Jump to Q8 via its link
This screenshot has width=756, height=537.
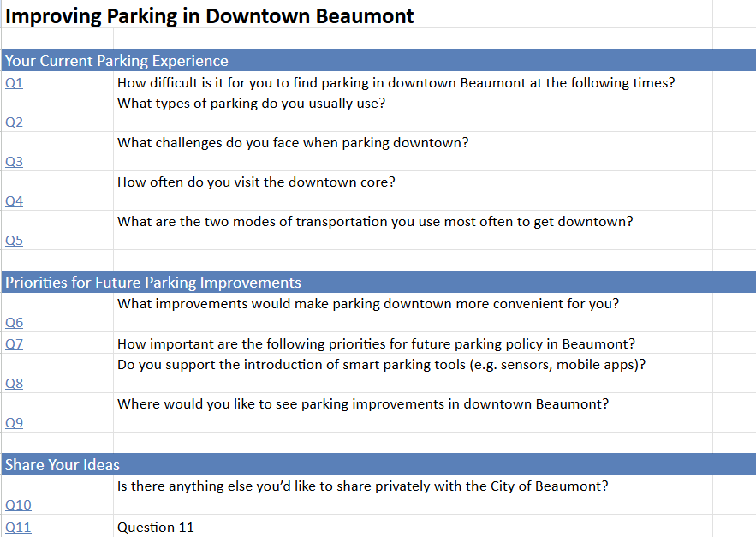(x=14, y=384)
